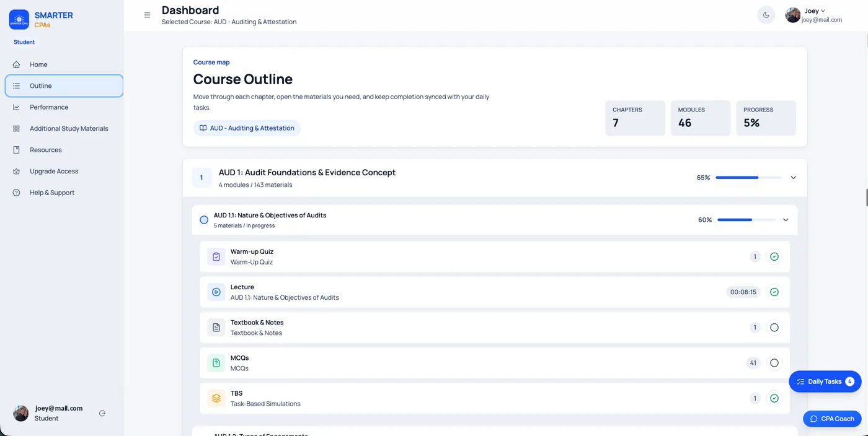The image size is (868, 436).
Task: Click the AUD 1 chapter 65% progress bar
Action: [748, 178]
